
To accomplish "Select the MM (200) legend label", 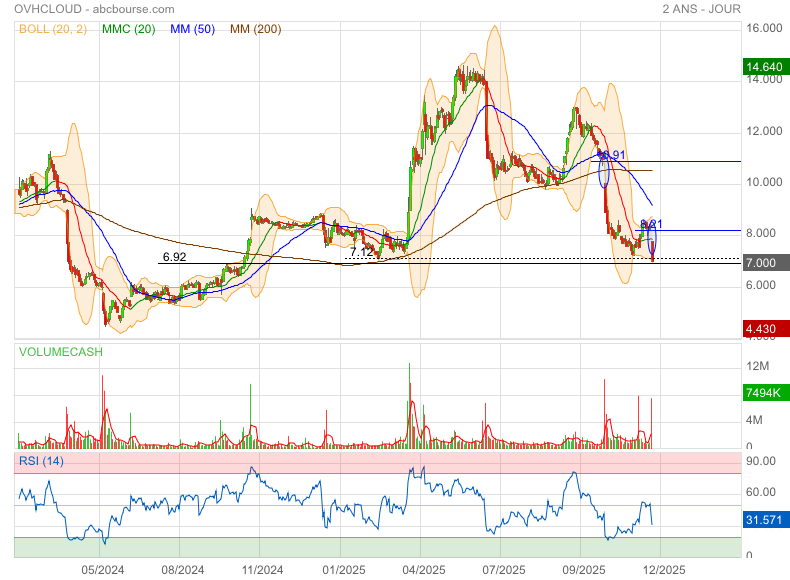I will coord(258,29).
